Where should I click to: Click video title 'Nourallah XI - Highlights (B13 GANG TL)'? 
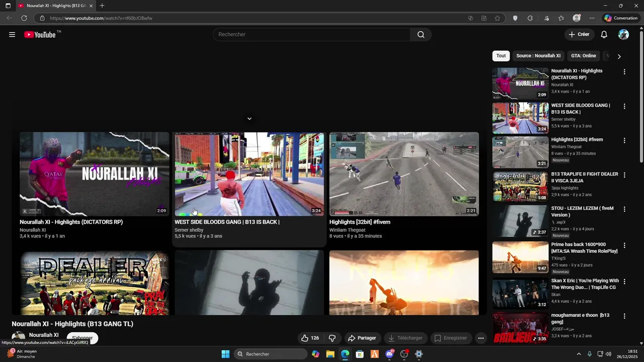[x=72, y=324]
